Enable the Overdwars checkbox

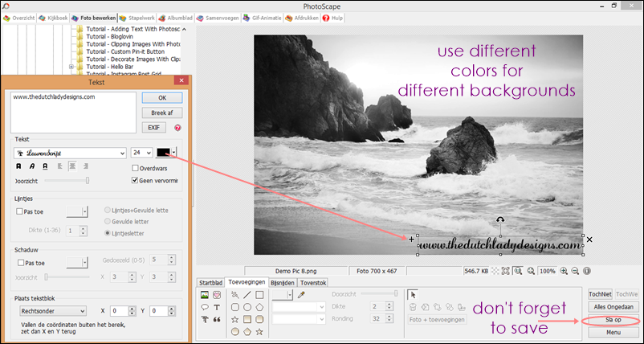[135, 168]
